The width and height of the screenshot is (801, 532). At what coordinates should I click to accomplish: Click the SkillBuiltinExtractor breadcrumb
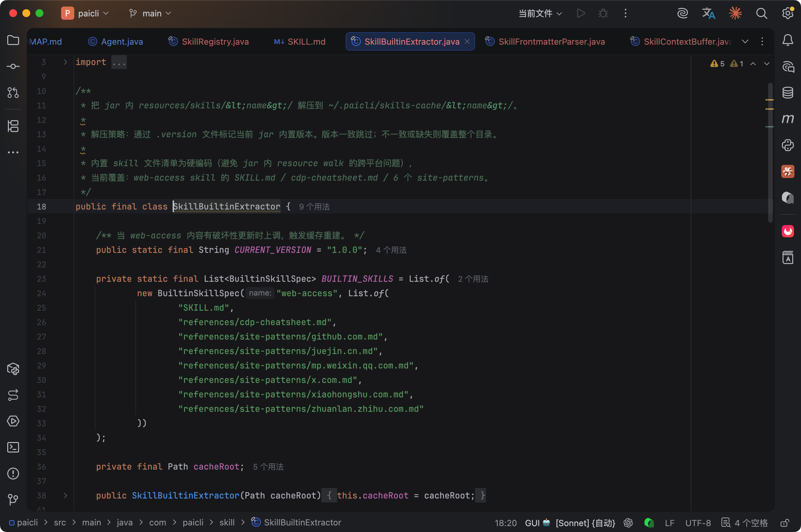click(296, 522)
